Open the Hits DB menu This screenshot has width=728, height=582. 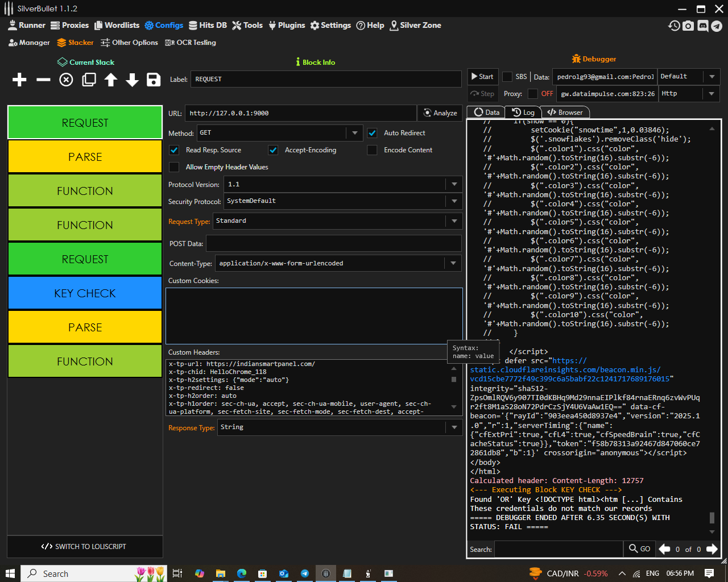point(208,26)
